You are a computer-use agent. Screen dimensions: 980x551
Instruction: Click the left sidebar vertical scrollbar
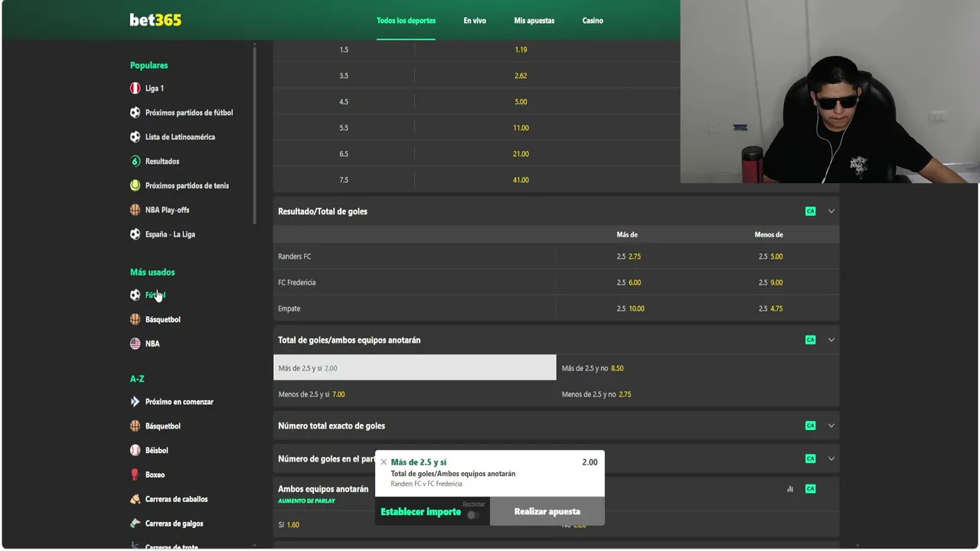[255, 134]
